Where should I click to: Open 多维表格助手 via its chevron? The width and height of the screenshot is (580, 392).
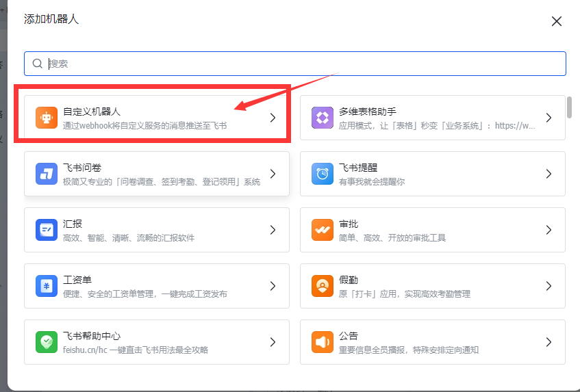point(549,118)
